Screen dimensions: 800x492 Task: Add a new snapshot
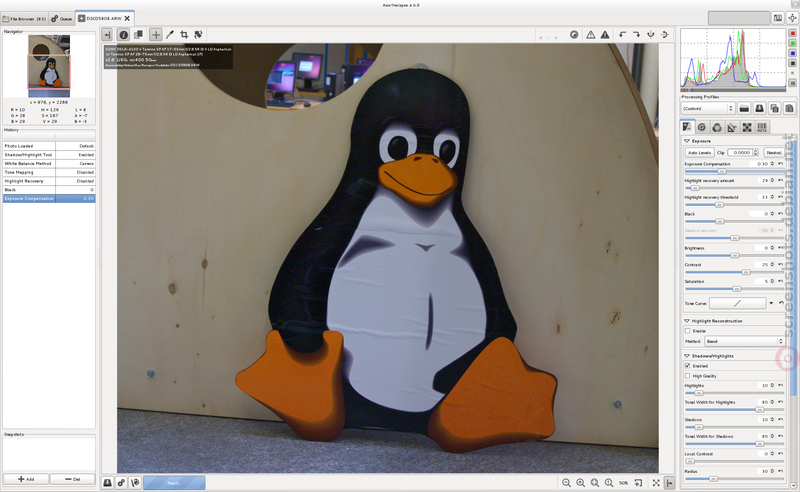(26, 479)
